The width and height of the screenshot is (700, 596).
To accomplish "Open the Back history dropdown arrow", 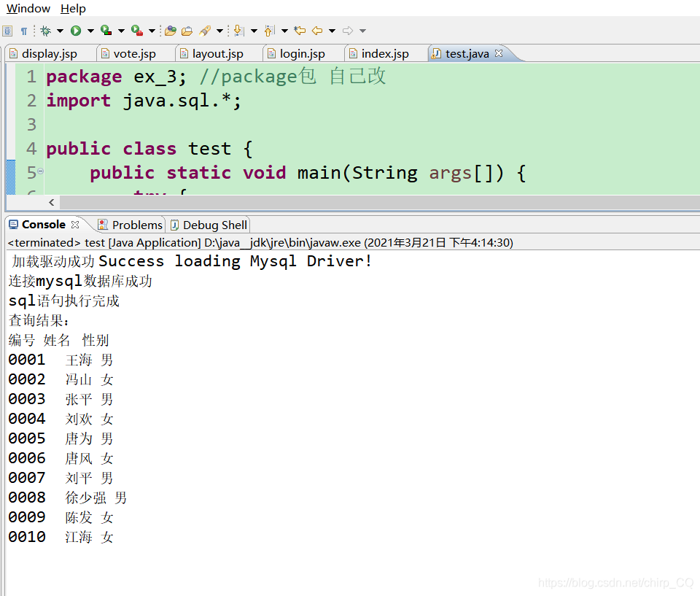I will pos(332,31).
